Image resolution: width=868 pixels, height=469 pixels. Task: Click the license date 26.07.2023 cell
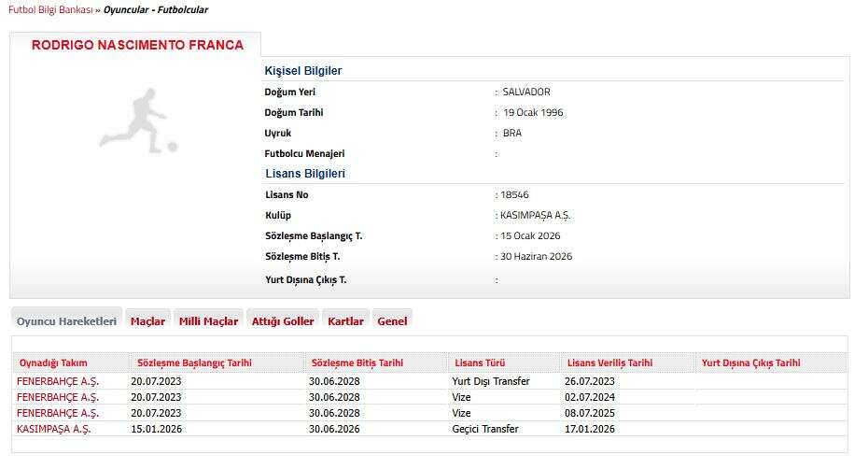point(590,381)
